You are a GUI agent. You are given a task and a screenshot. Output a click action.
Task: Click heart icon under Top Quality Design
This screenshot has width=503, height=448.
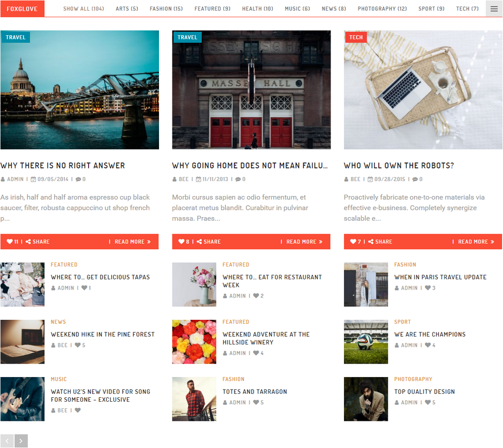(428, 403)
